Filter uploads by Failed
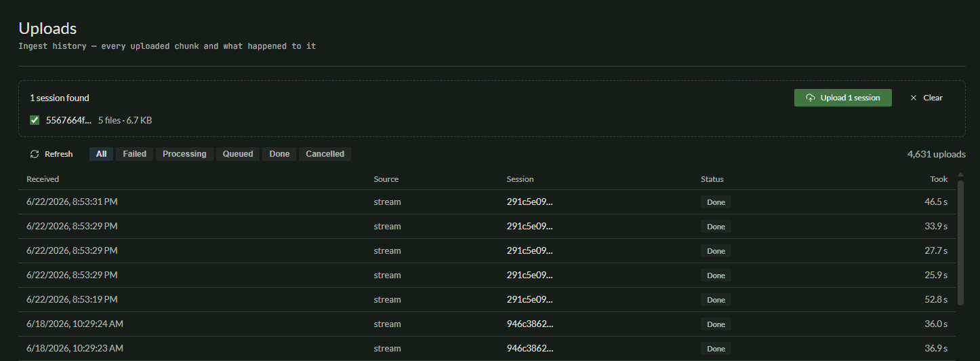Image resolution: width=980 pixels, height=361 pixels. point(135,154)
